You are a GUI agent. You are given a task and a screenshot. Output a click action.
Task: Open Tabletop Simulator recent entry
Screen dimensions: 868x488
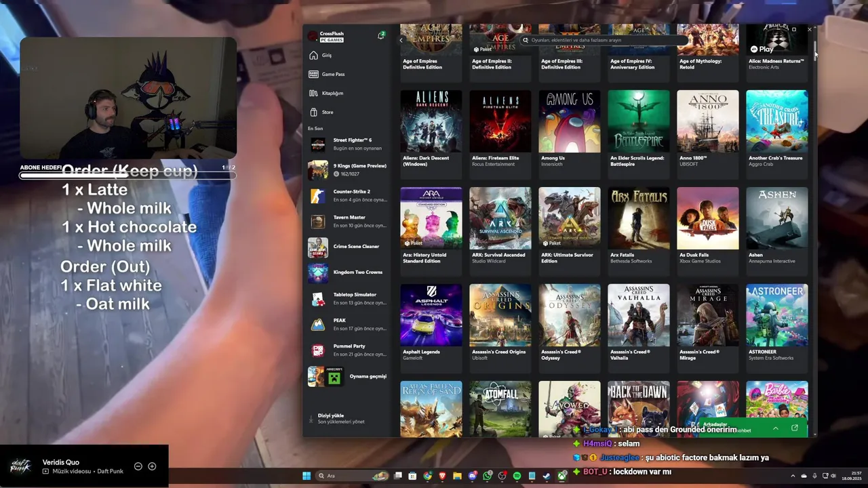point(348,299)
